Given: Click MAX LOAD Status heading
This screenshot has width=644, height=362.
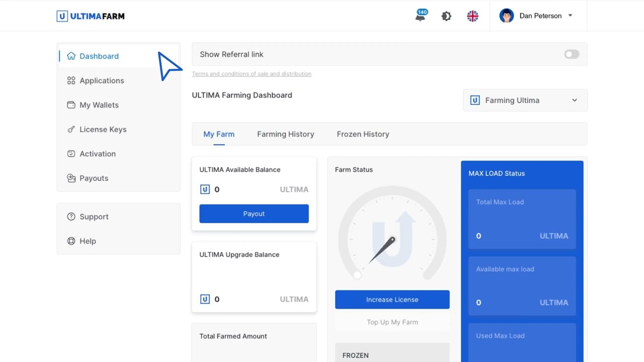Looking at the screenshot, I should click(x=497, y=173).
